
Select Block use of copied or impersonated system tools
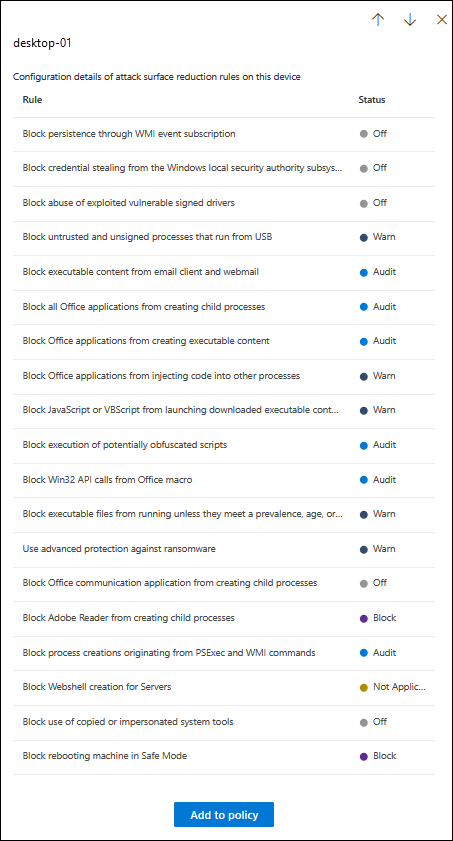(x=224, y=722)
